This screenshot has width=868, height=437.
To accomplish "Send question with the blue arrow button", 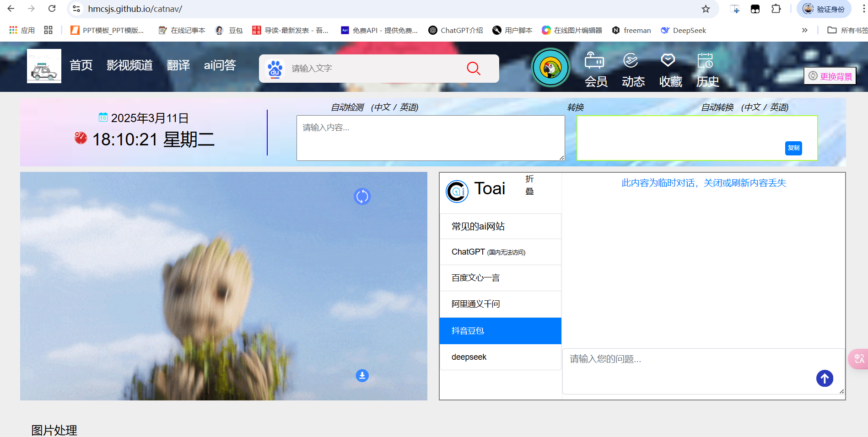I will (824, 378).
